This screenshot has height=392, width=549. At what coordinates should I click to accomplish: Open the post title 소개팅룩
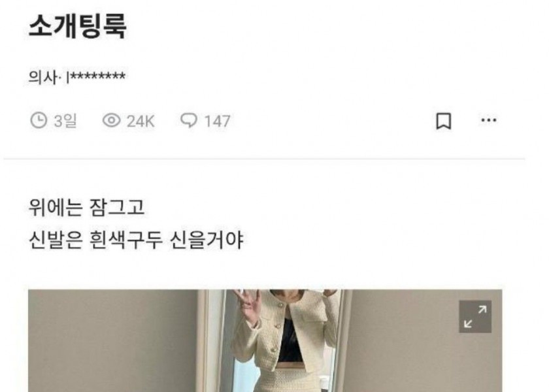click(x=77, y=25)
